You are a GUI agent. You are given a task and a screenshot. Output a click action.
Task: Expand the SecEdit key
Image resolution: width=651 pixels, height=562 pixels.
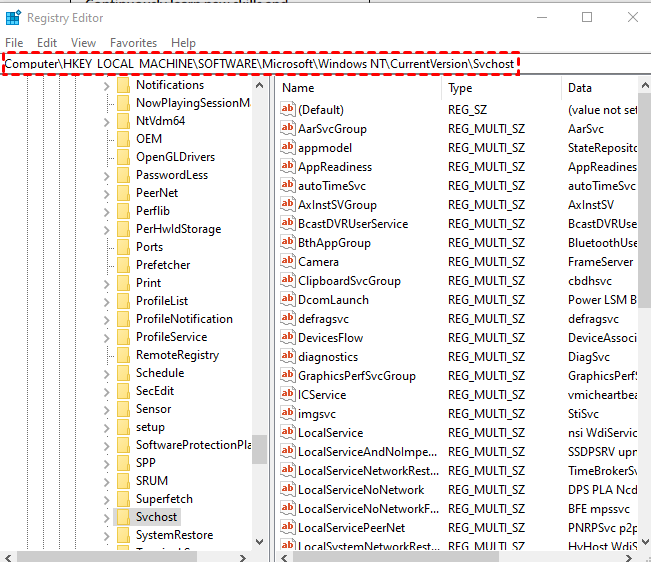[x=107, y=392]
